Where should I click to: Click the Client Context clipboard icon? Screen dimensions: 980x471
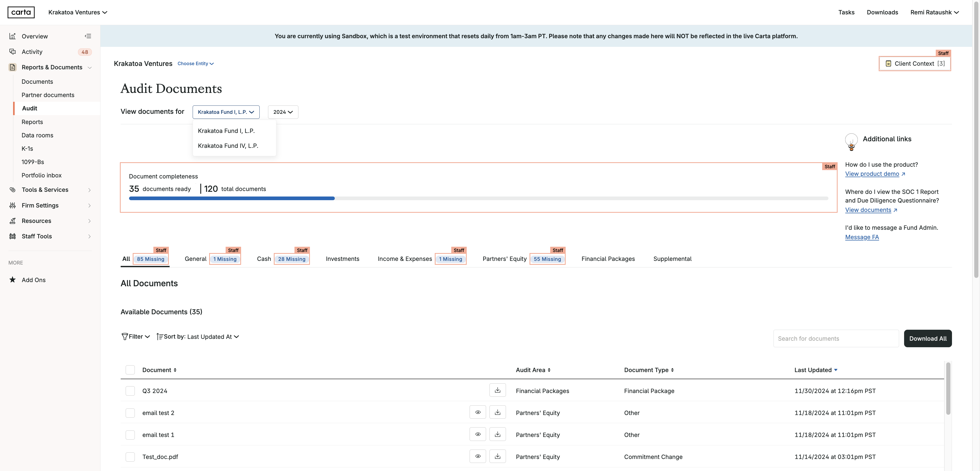tap(888, 64)
